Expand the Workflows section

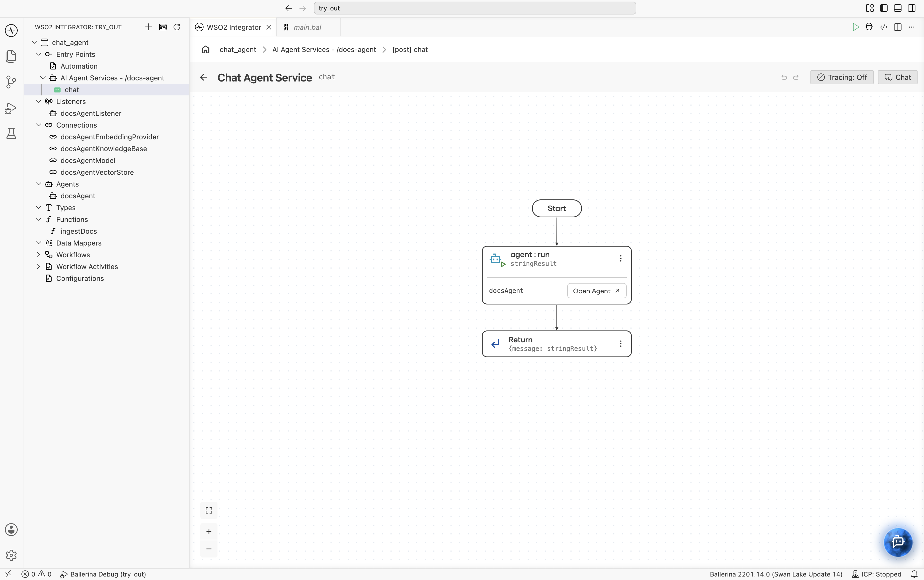pyautogui.click(x=39, y=255)
